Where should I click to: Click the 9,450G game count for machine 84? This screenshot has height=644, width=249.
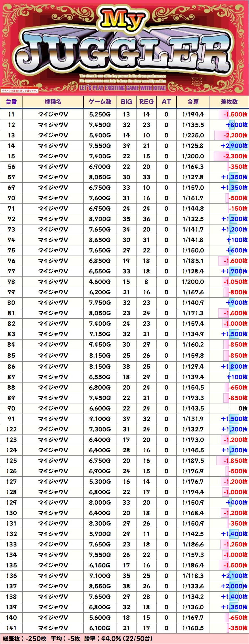pos(100,345)
